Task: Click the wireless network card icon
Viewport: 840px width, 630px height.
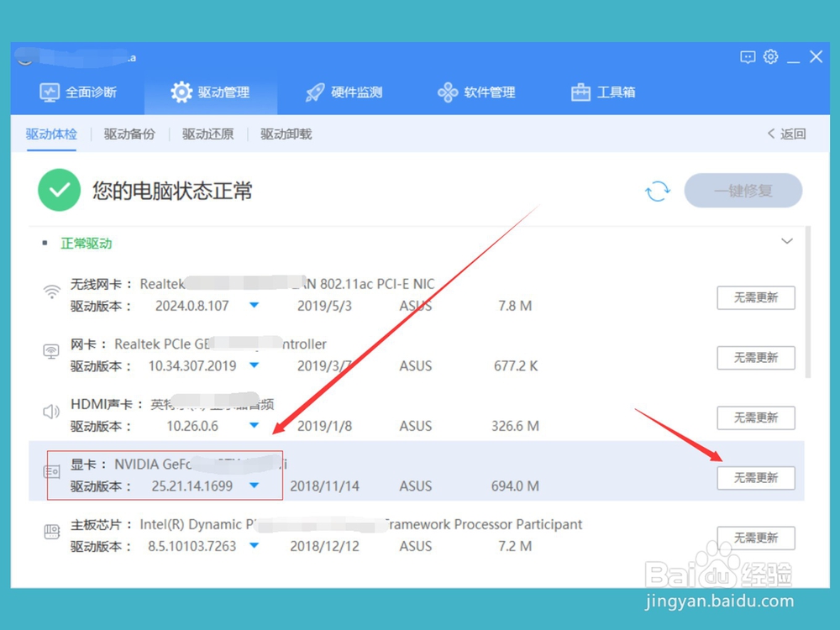Action: (x=51, y=293)
